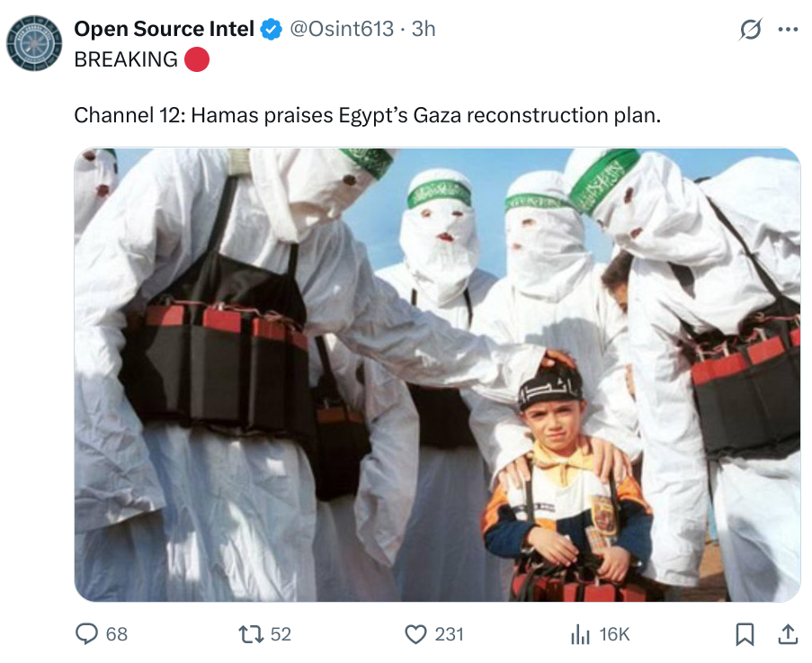Open the @Osint613 handle link
Viewport: 812px width, 663px height.
coord(342,29)
